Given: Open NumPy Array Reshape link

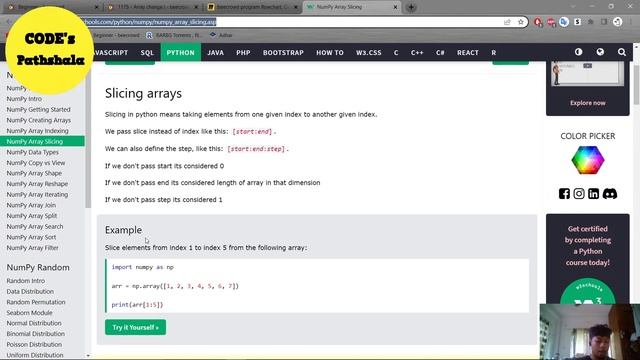Looking at the screenshot, I should [x=37, y=184].
